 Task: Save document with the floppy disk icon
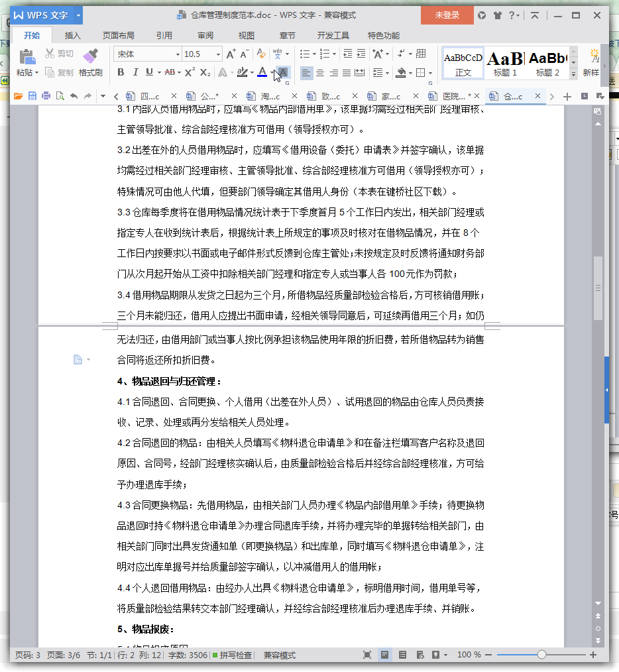click(32, 97)
